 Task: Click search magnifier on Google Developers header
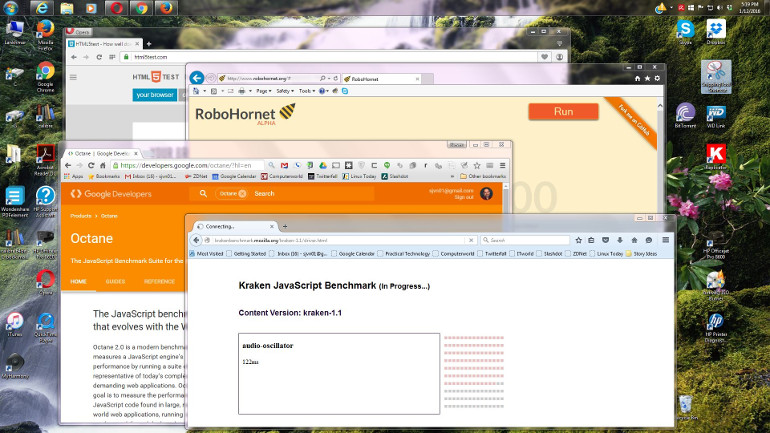click(203, 194)
